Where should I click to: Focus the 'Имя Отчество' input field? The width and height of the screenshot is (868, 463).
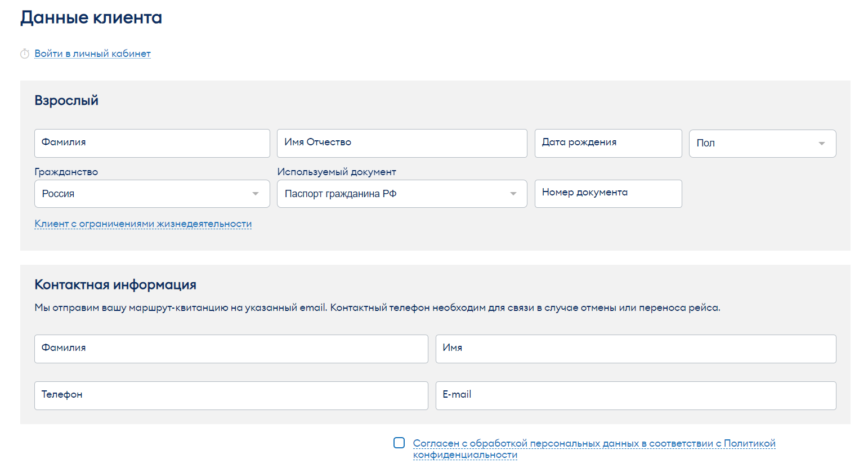coord(402,143)
